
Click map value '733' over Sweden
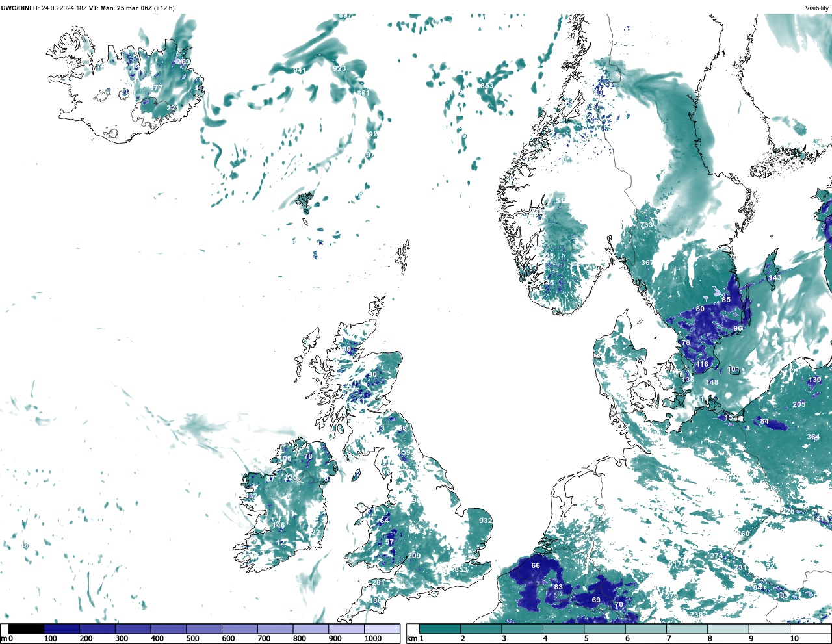pyautogui.click(x=646, y=225)
